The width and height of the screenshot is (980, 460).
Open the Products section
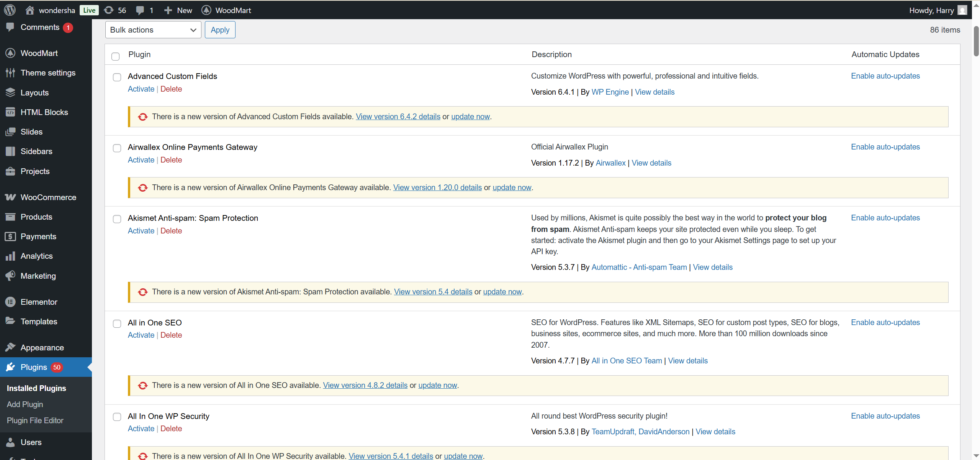36,217
